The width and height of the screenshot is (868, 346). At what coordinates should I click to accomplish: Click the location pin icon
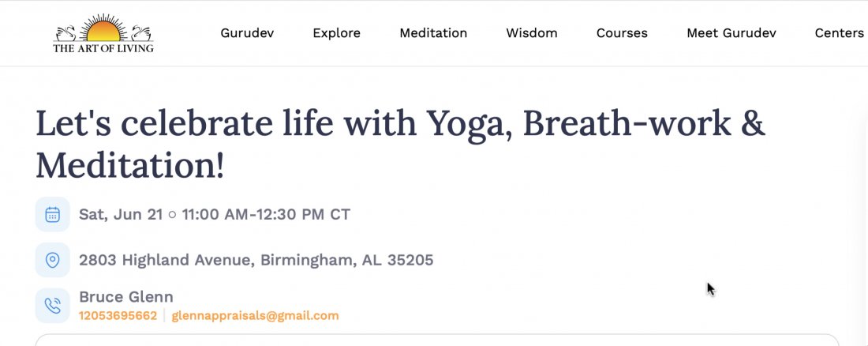tap(53, 260)
